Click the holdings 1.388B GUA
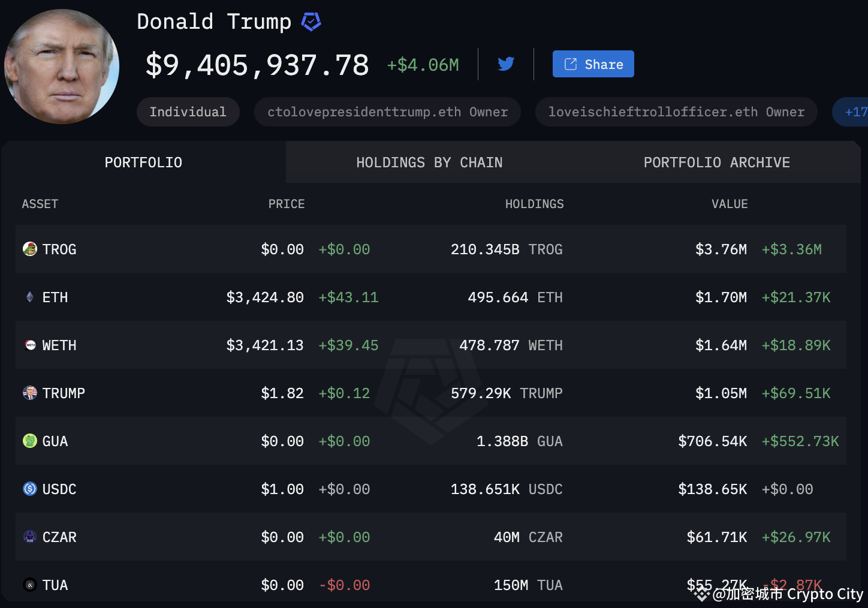The image size is (868, 608). click(520, 441)
